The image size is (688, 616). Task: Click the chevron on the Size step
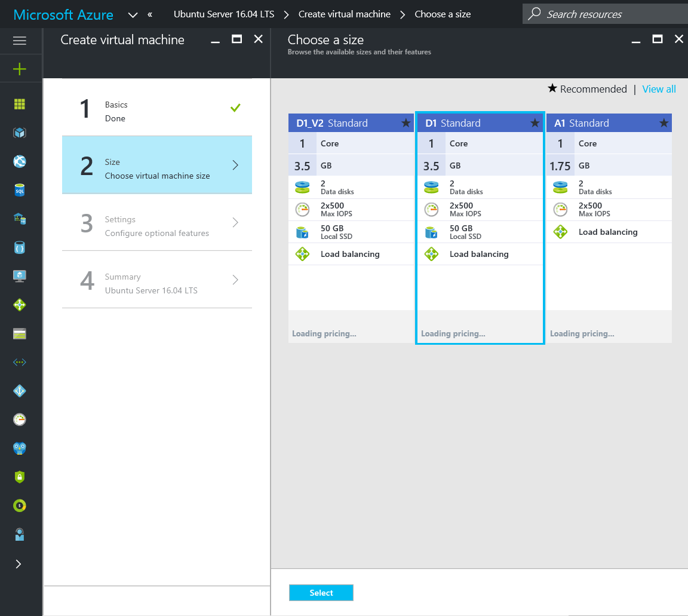[235, 165]
